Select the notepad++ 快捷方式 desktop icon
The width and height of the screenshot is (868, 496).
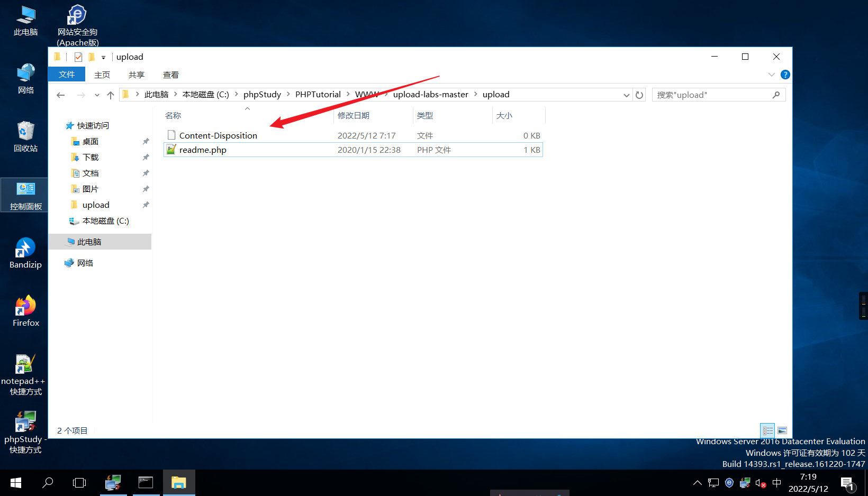point(23,375)
